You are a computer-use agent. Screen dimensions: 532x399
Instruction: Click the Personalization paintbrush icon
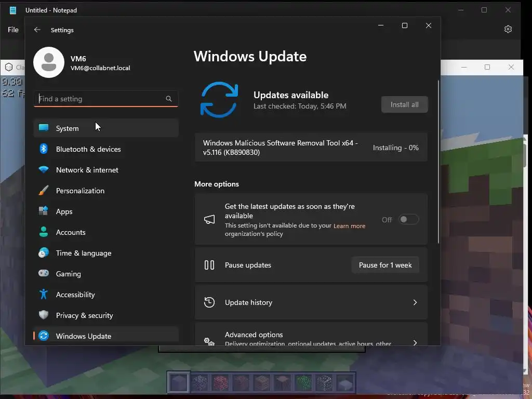(44, 190)
